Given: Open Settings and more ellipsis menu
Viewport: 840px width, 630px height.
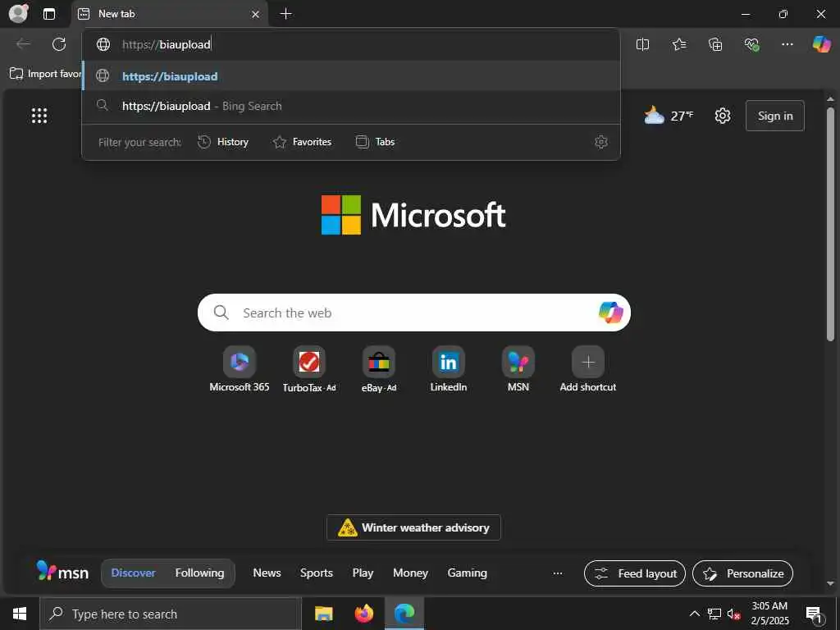Looking at the screenshot, I should coord(787,44).
